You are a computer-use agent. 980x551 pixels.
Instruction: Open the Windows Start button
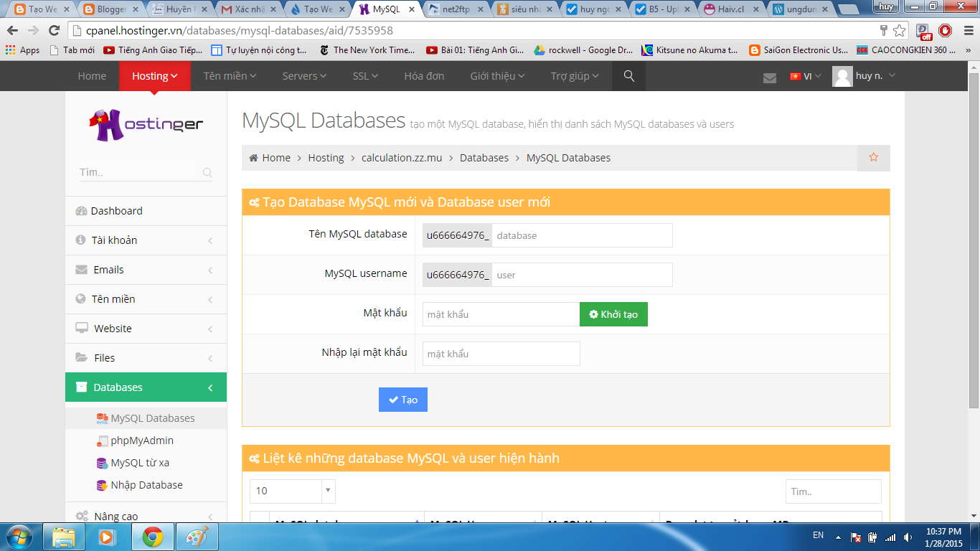[x=19, y=536]
